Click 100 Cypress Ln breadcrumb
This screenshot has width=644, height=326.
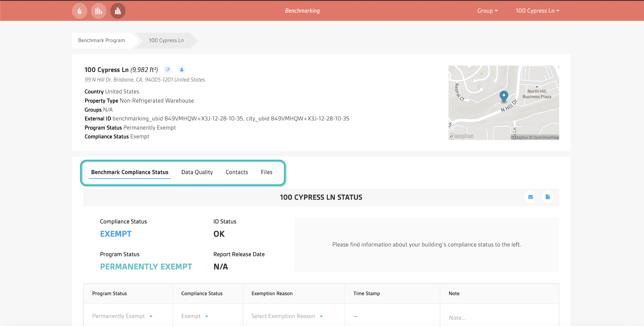click(x=166, y=40)
